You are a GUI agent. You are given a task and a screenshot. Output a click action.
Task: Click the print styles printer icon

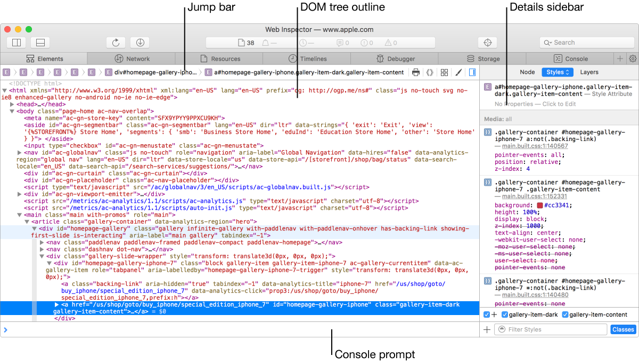pyautogui.click(x=416, y=72)
